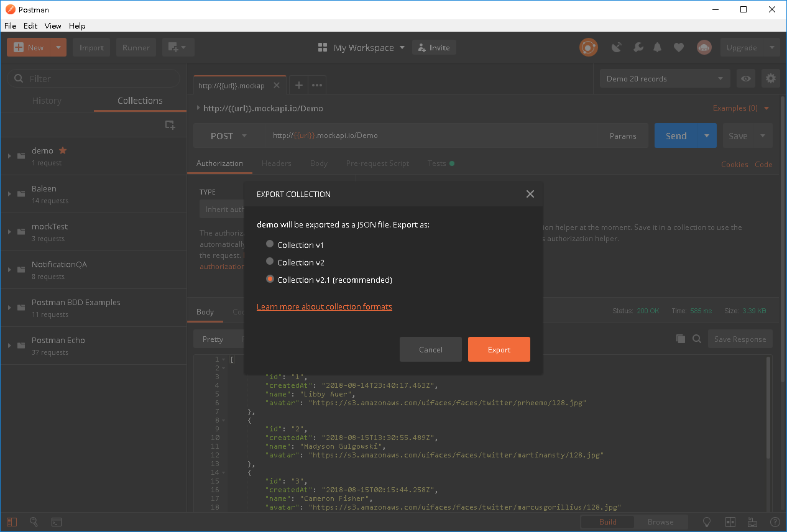Open help question mark icon

(x=775, y=522)
